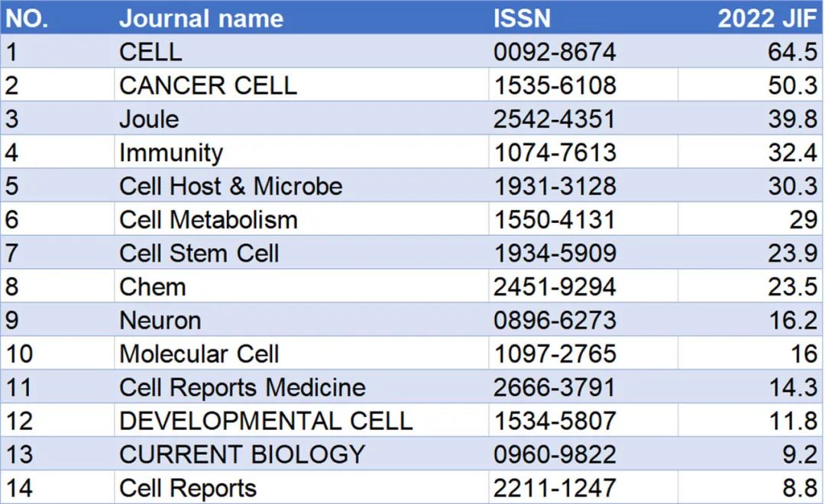Select the CURRENT BIOLOGY journal cell
This screenshot has height=504, width=825.
(301, 454)
